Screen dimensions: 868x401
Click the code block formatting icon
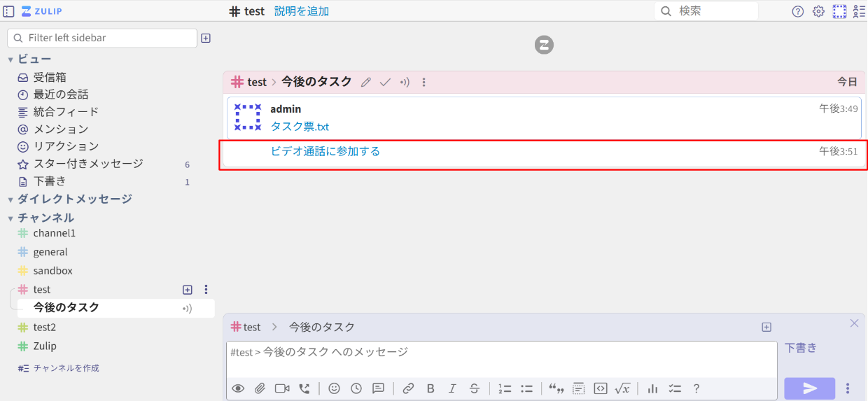click(600, 388)
